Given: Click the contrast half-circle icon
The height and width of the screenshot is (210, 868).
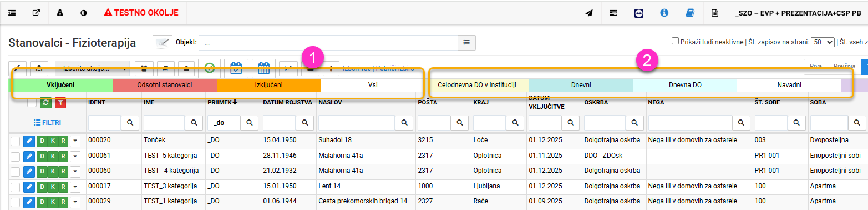Looking at the screenshot, I should 84,13.
